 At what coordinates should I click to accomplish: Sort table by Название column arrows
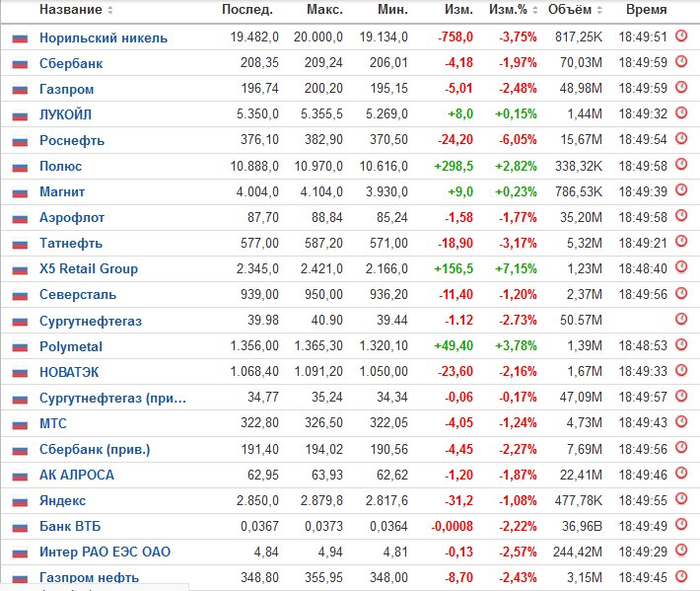pyautogui.click(x=109, y=10)
